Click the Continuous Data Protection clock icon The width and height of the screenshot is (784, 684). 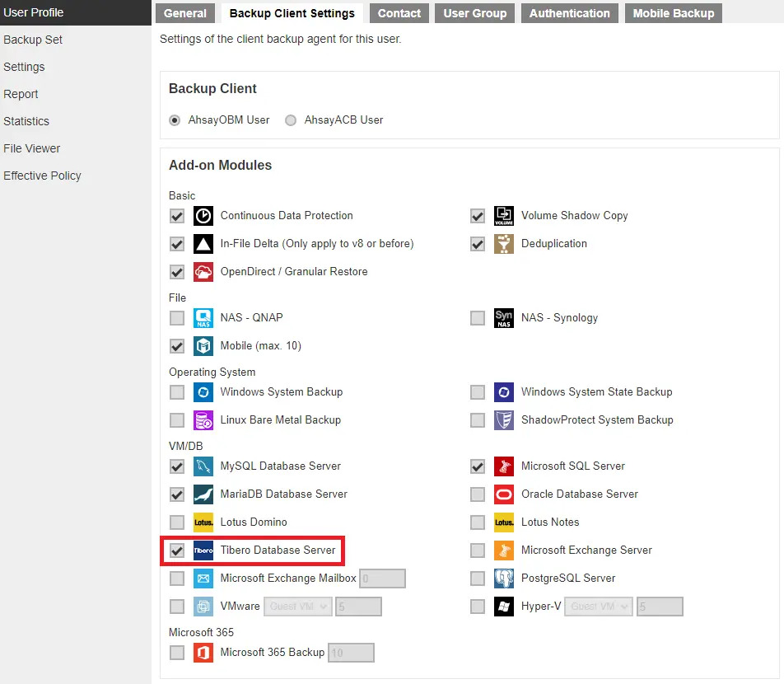tap(203, 216)
